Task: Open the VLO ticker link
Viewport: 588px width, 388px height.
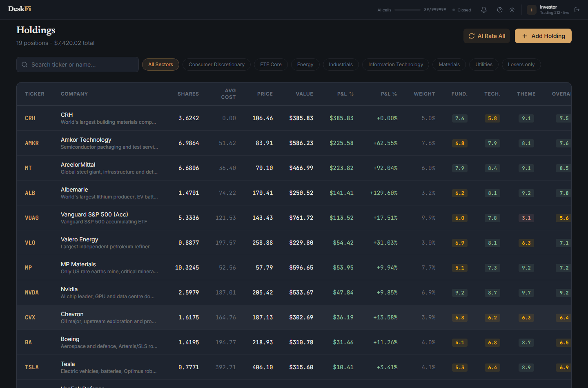Action: click(30, 243)
